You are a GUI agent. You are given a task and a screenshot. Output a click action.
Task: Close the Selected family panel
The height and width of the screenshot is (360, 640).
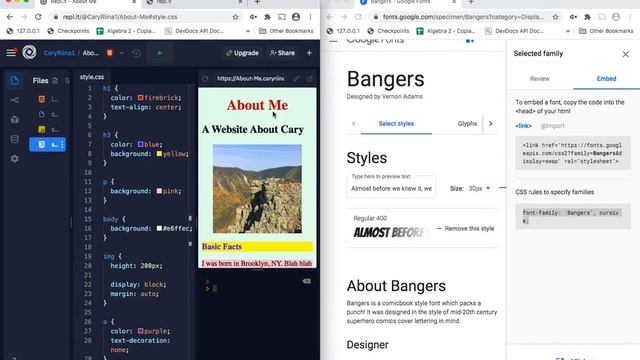coord(625,54)
